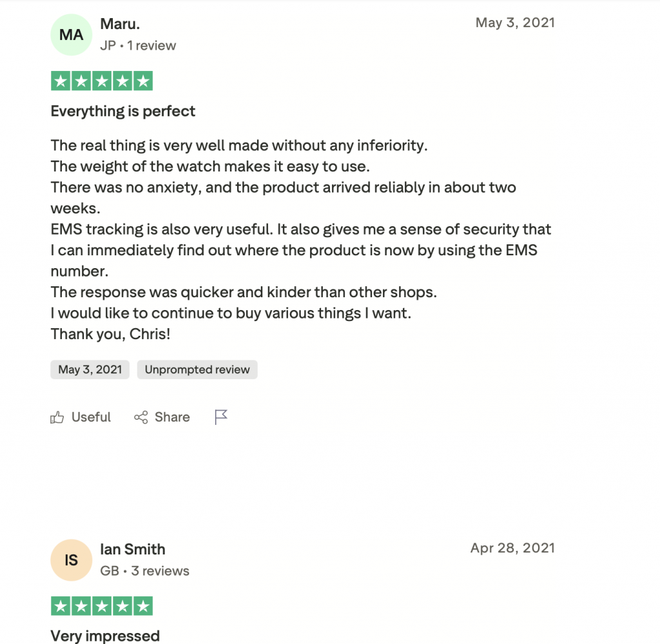The image size is (660, 644).
Task: Click the 'Very impressed' review title
Action: pyautogui.click(x=105, y=636)
